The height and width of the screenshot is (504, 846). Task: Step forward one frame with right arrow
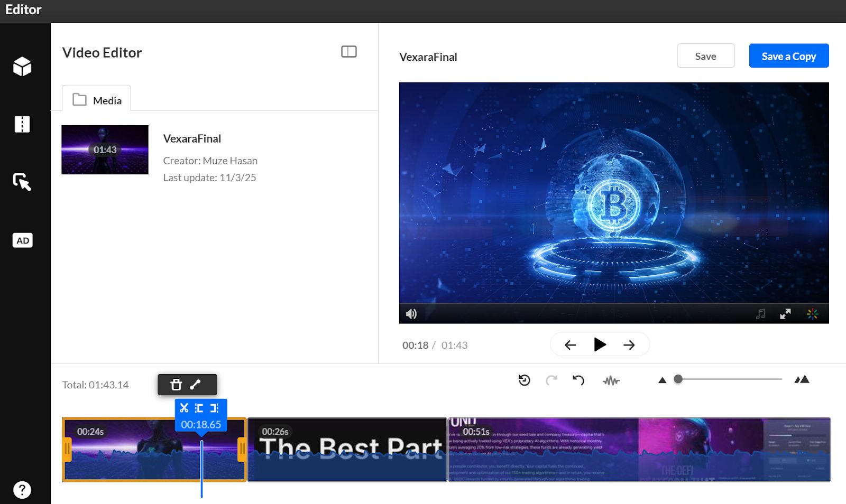click(629, 345)
